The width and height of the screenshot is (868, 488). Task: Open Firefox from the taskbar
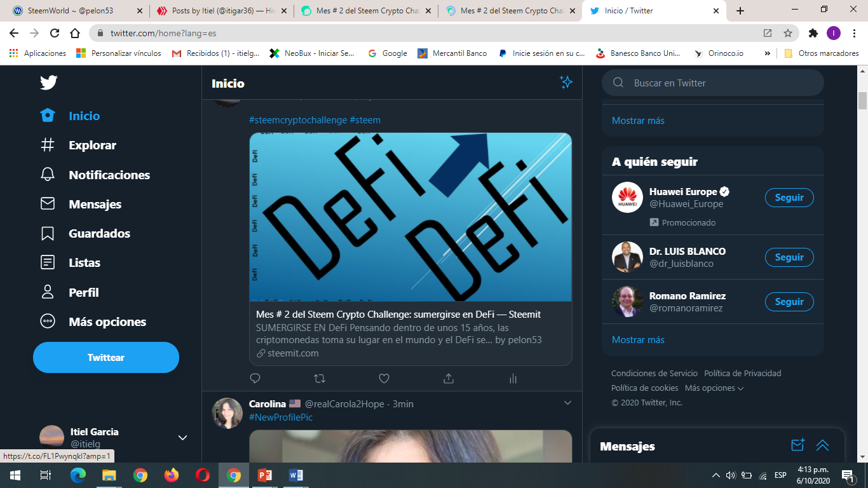pyautogui.click(x=172, y=475)
